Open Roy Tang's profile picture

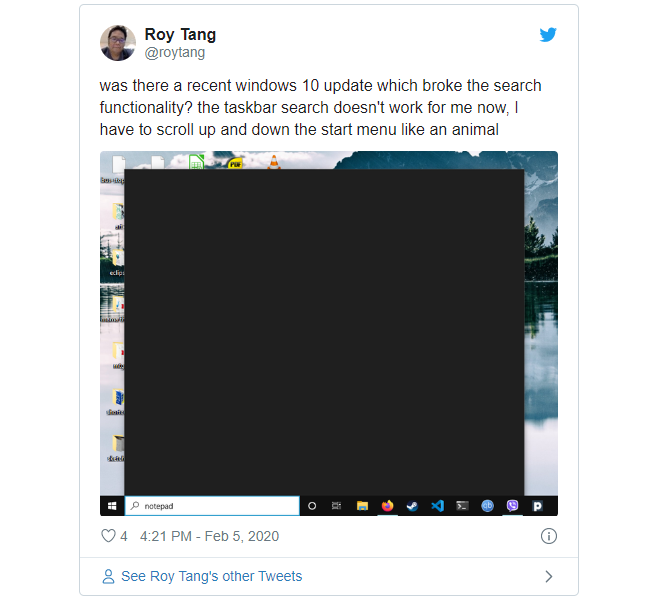tap(117, 43)
